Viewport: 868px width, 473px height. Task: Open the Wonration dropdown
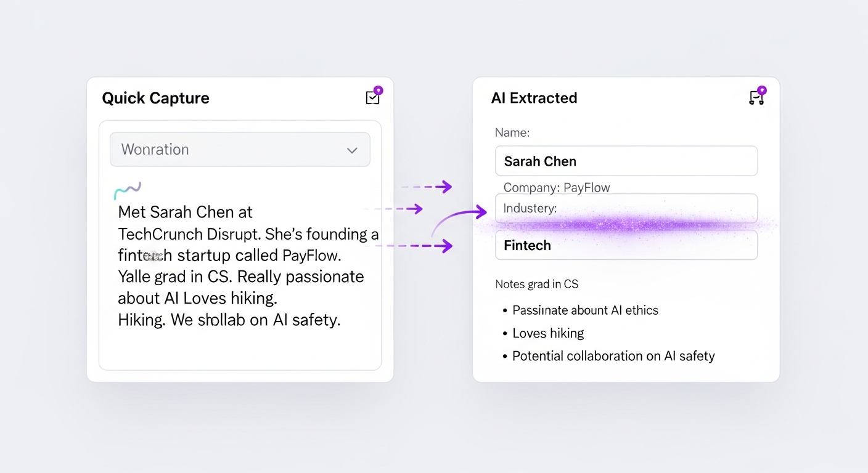click(240, 149)
